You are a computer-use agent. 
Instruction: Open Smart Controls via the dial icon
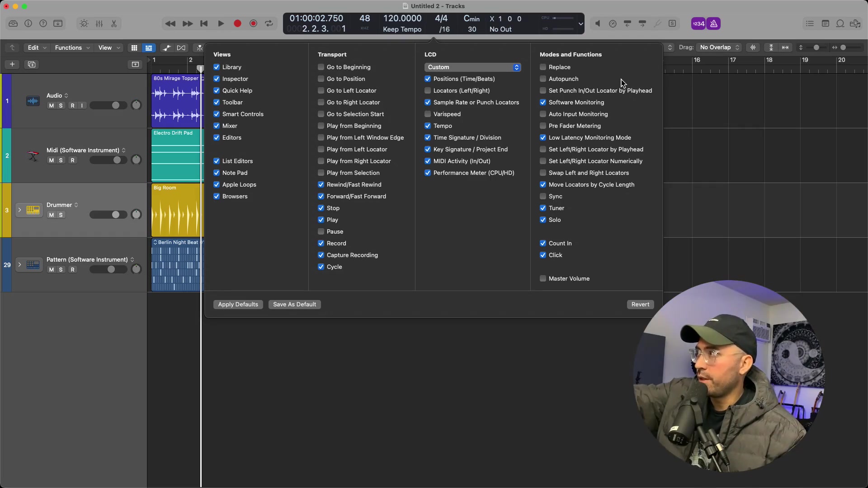click(84, 23)
